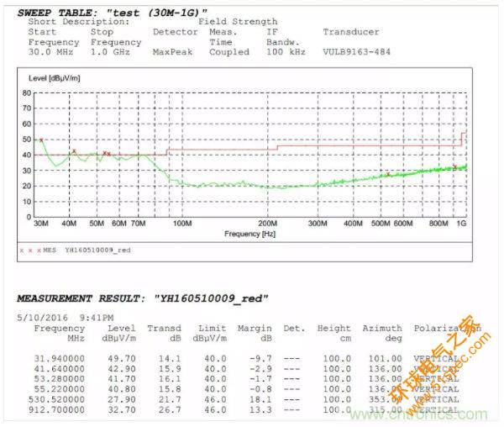The width and height of the screenshot is (504, 427).
Task: Select frequency cell 41.640000
Action: coord(60,369)
